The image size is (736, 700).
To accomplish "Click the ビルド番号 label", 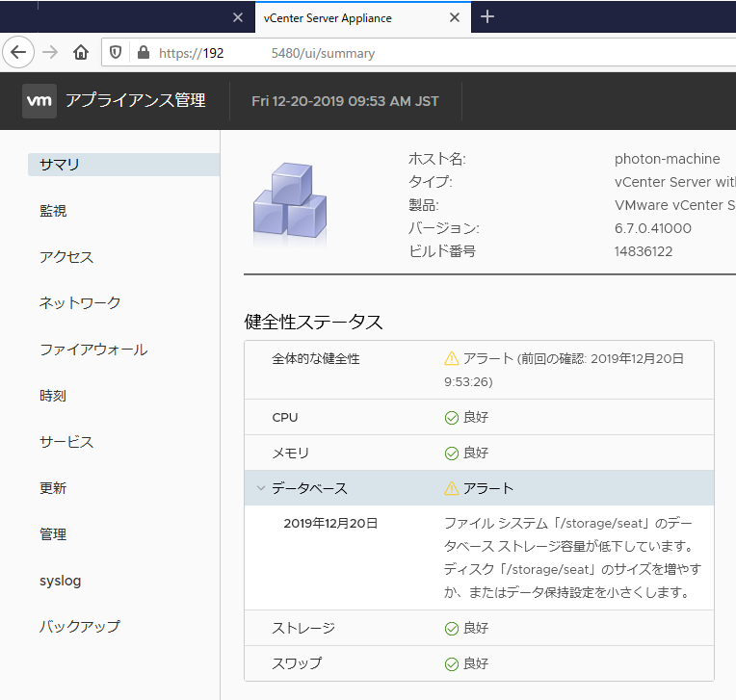I will (x=442, y=251).
